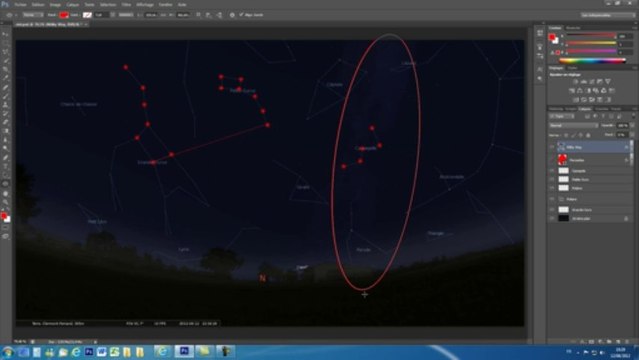Switch to the Styles tab
The height and width of the screenshot is (360, 639).
pos(573,68)
